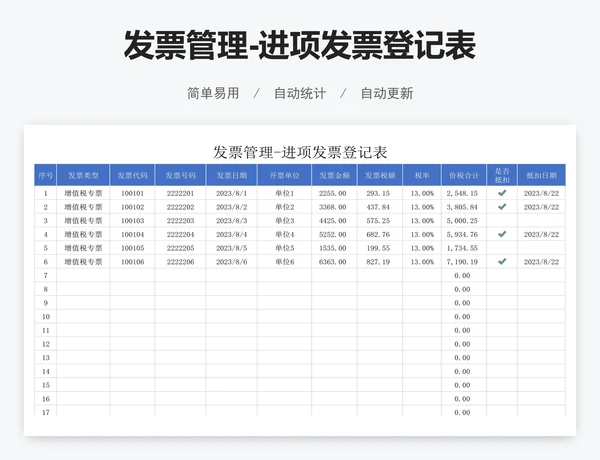
Task: Click total cell 5,000.25
Action: tap(462, 221)
